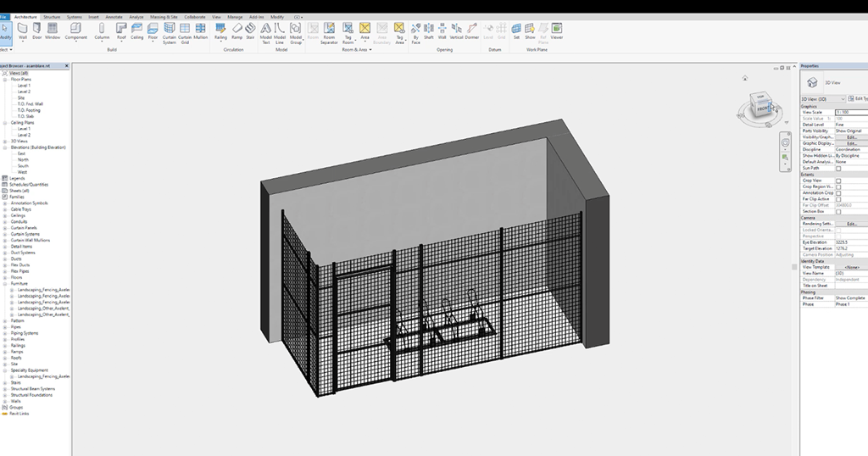The image size is (868, 456).
Task: Click Edit button for Visibility/Graphics
Action: (851, 137)
